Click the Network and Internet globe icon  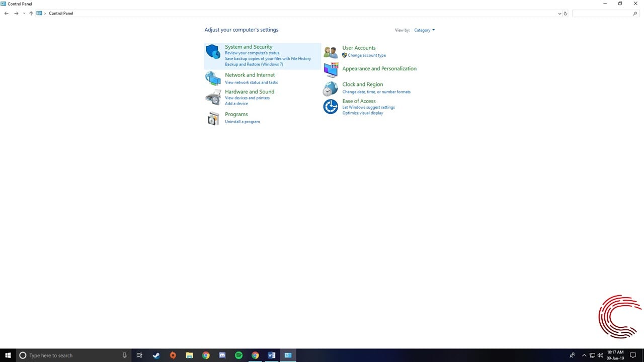click(213, 78)
